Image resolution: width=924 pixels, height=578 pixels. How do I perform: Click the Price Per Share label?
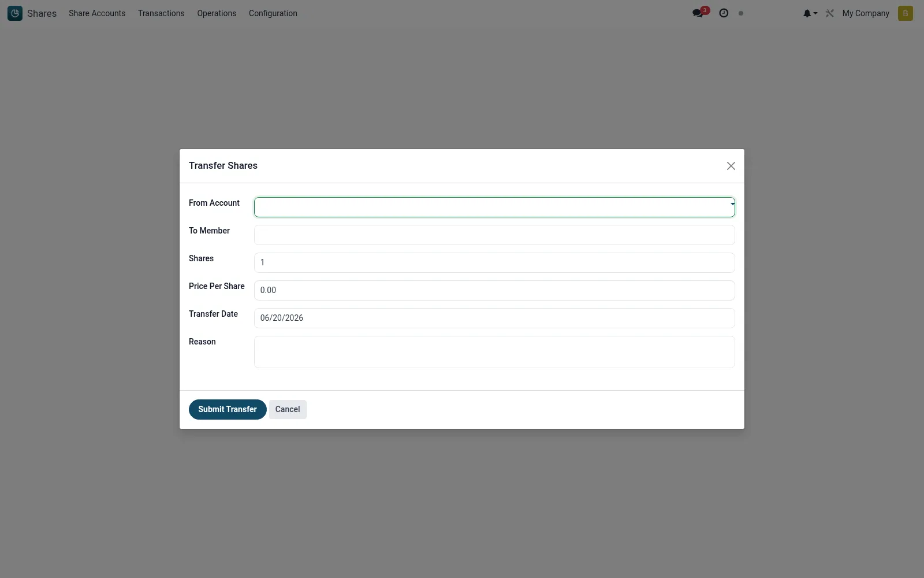[217, 286]
